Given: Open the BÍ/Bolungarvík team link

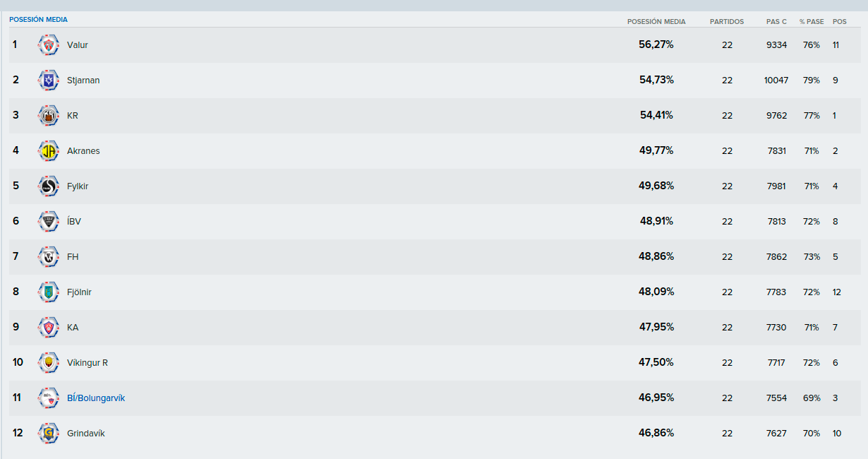Looking at the screenshot, I should pyautogui.click(x=96, y=398).
